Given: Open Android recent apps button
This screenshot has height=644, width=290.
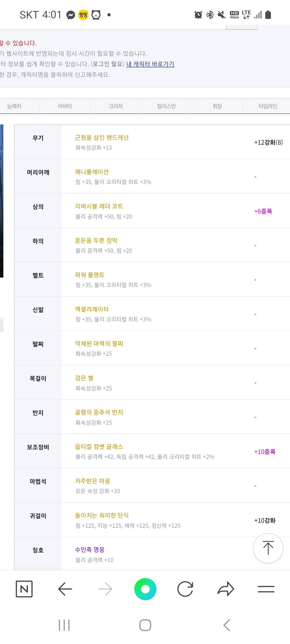Looking at the screenshot, I should coord(64,625).
